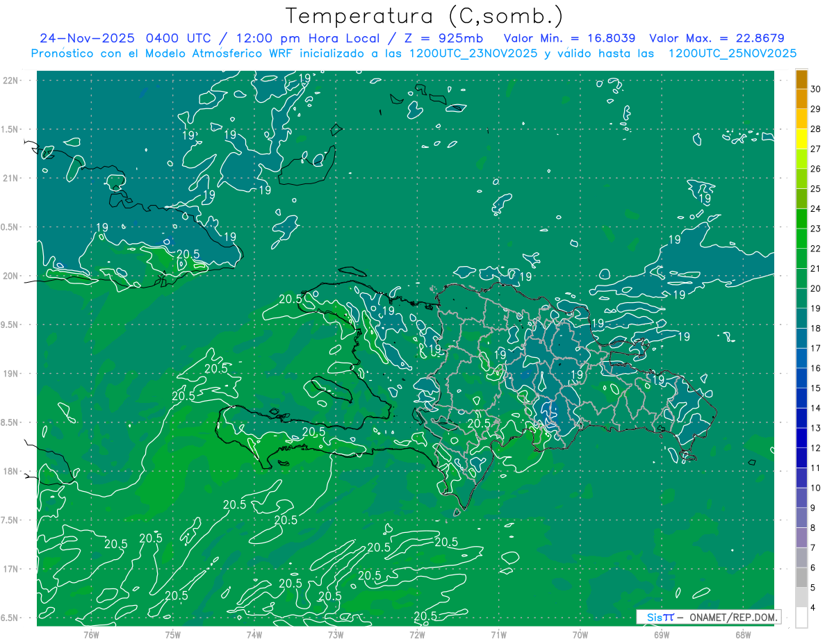Click the purple legend swatch between 8 and 9
This screenshot has width=834, height=644.
[x=801, y=518]
